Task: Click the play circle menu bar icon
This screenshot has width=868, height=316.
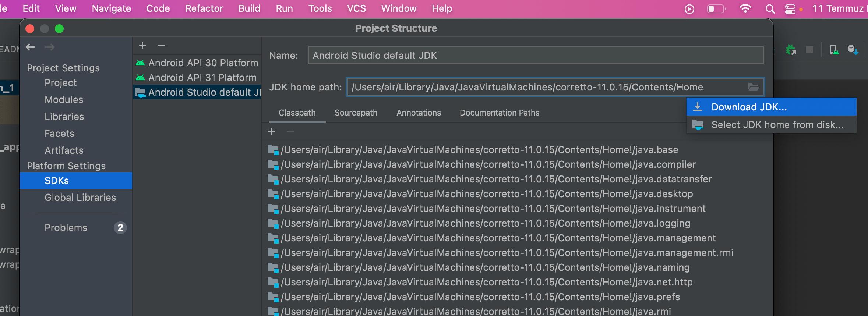Action: (x=689, y=9)
